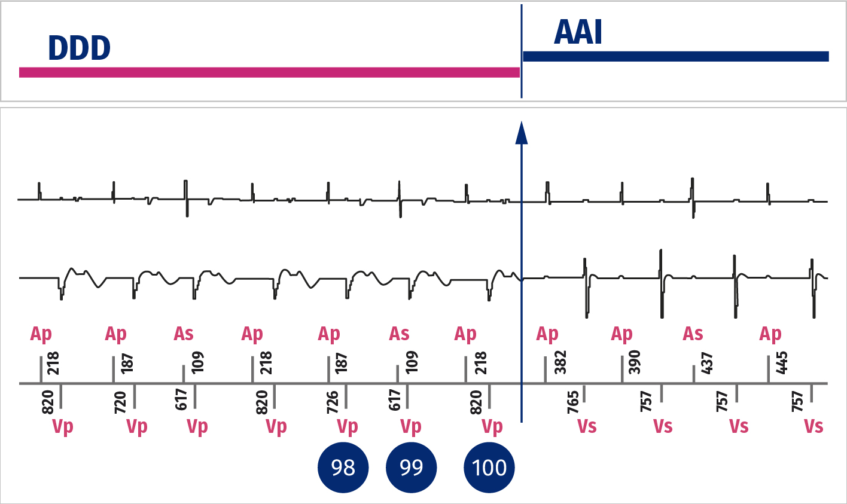Click the blue circle numbered 98
This screenshot has width=847, height=504.
[x=343, y=468]
